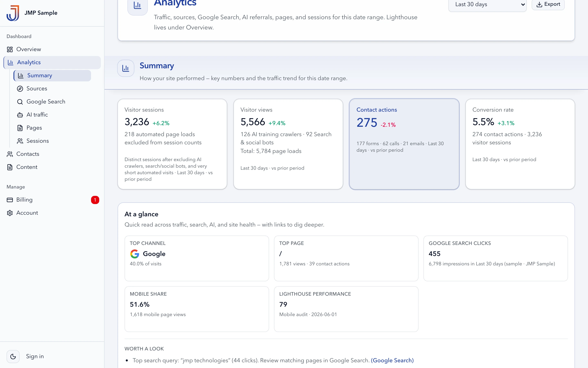Click the Content file icon
Viewport: 588px width, 368px height.
pos(10,167)
